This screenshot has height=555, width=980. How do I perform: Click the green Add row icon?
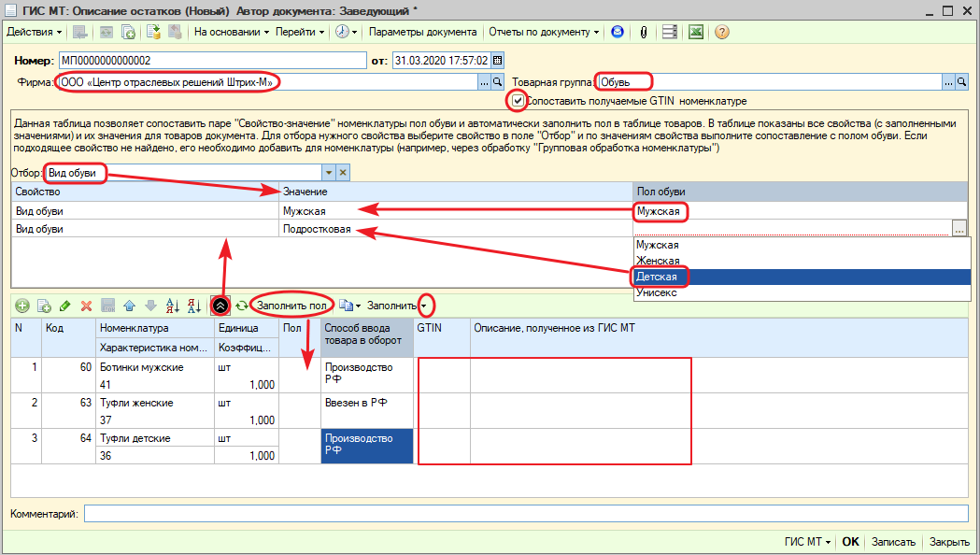click(21, 306)
